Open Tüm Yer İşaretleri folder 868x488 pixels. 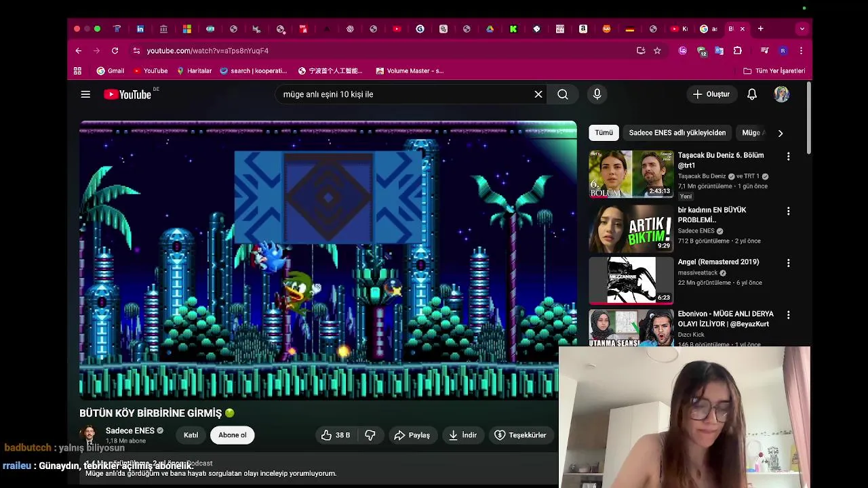pos(774,70)
